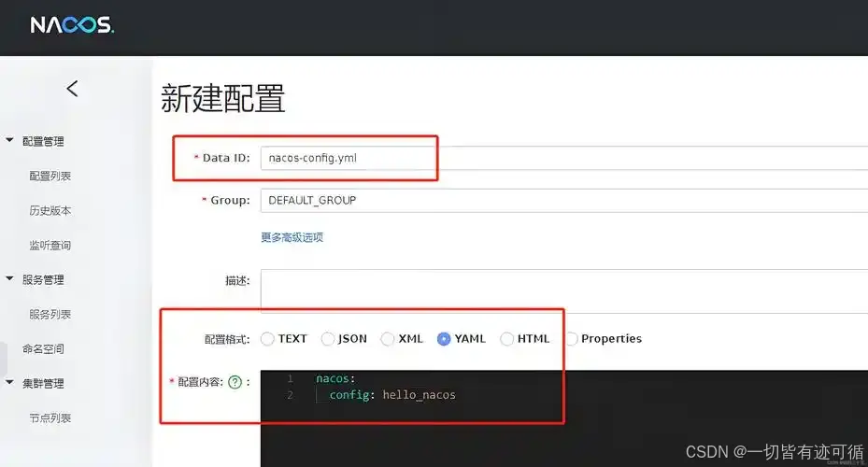Viewport: 868px width, 467px height.
Task: Open the config content help icon
Action: 235,382
